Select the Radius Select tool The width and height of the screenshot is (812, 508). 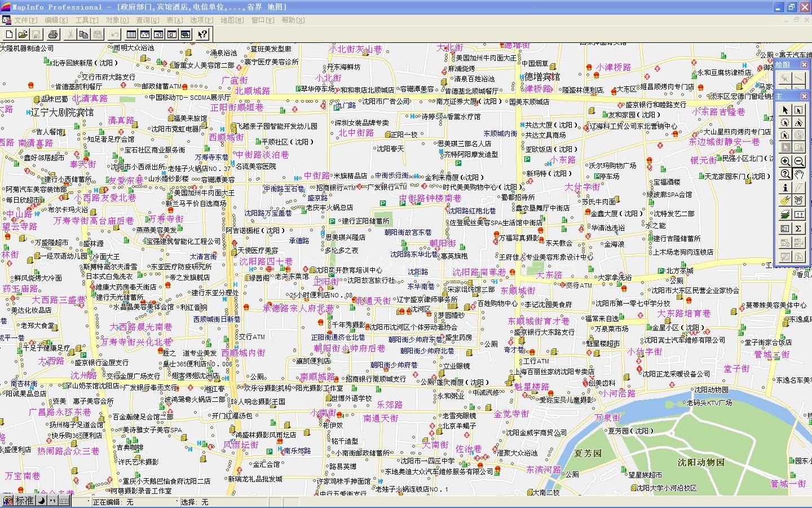(785, 122)
